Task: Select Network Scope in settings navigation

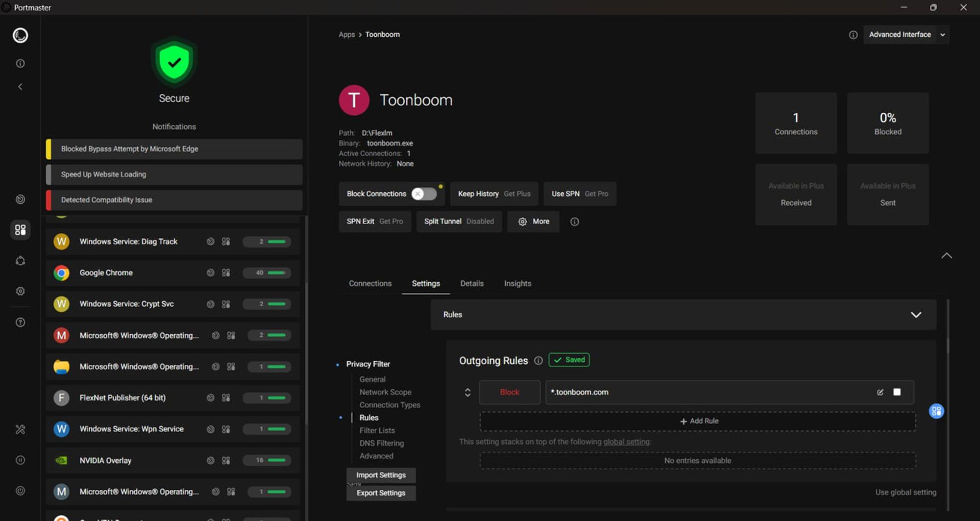Action: click(385, 392)
